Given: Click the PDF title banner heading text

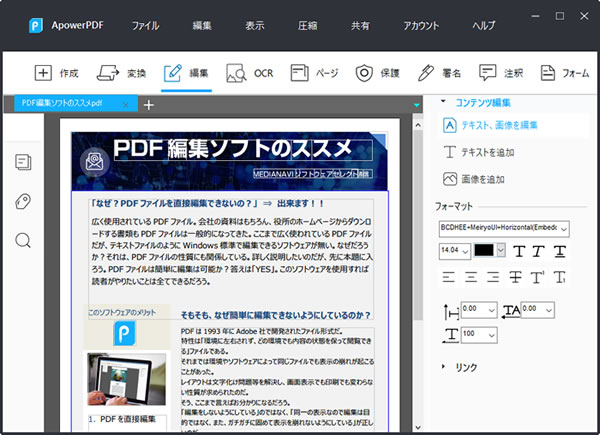Looking at the screenshot, I should (233, 148).
